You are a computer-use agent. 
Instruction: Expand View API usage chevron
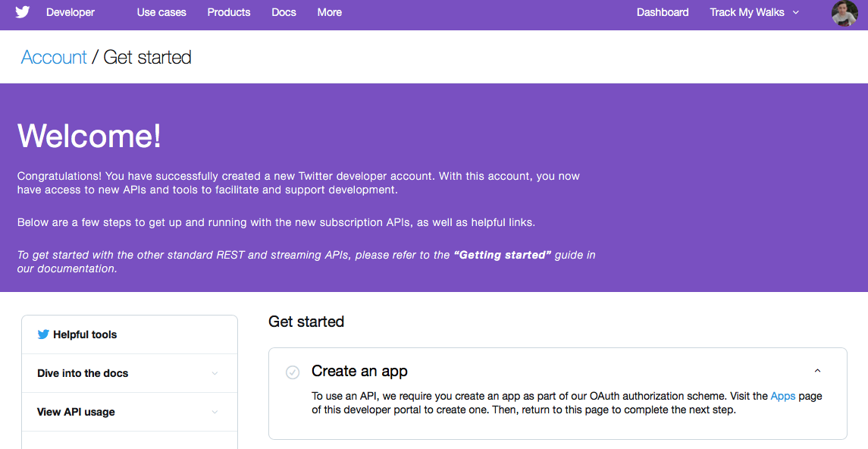tap(215, 412)
